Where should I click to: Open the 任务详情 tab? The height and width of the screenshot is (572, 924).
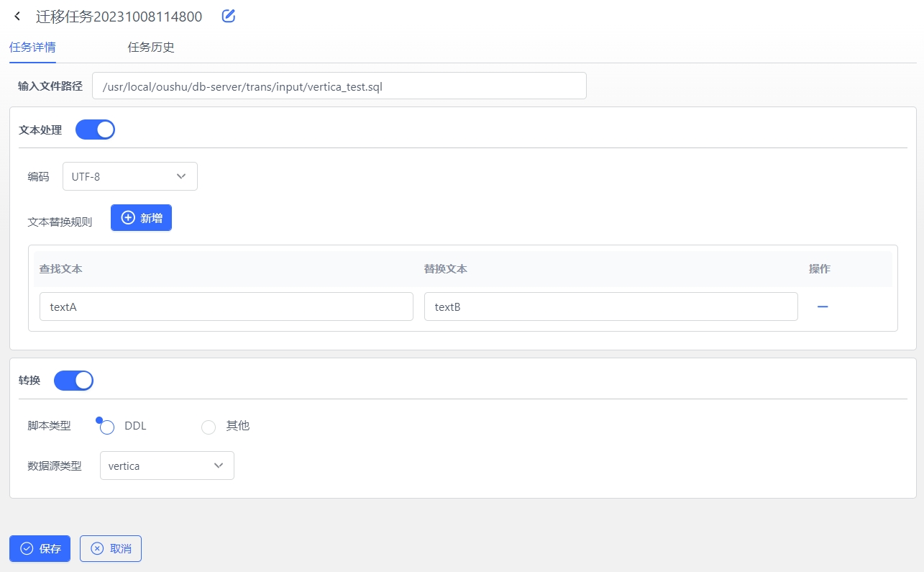coord(32,47)
